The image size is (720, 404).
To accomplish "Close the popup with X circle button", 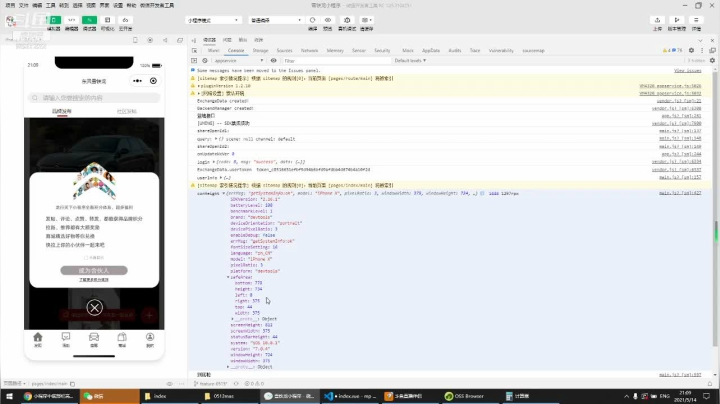I will click(x=95, y=308).
